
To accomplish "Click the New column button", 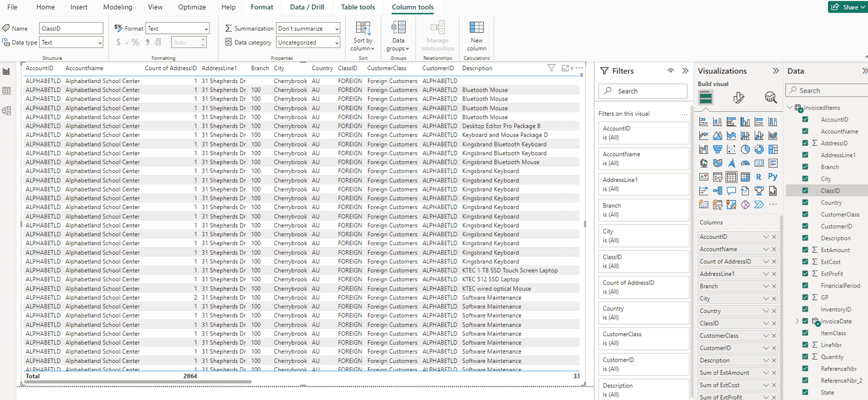I will point(477,36).
